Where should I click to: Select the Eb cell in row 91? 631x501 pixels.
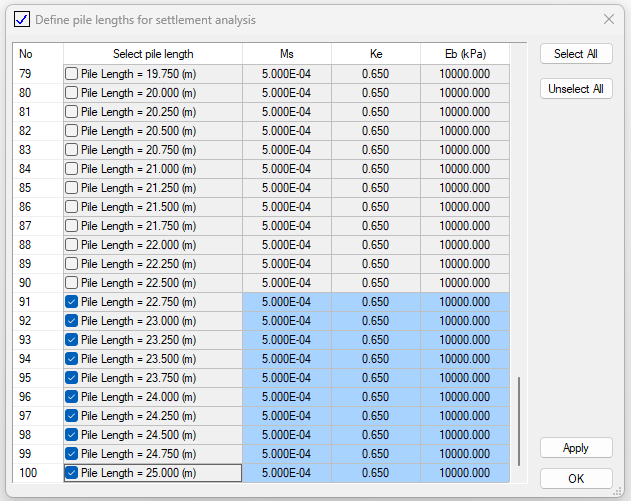point(465,302)
